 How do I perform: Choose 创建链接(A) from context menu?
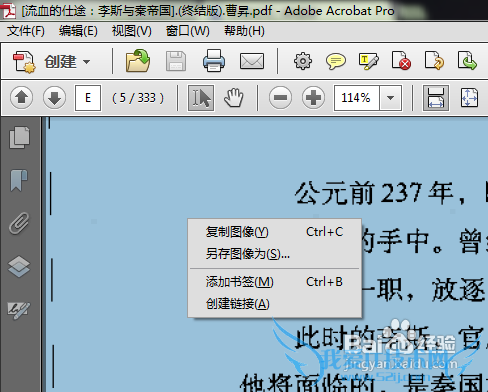pos(274,304)
